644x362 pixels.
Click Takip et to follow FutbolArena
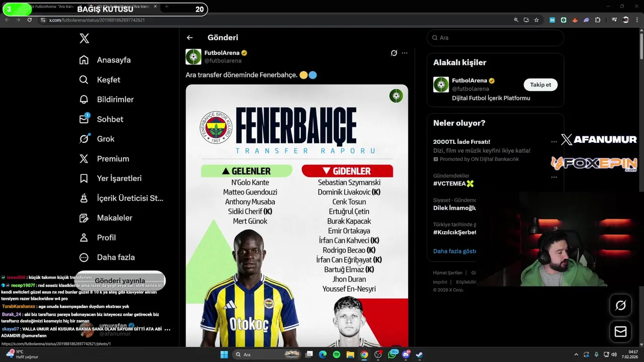coord(540,84)
